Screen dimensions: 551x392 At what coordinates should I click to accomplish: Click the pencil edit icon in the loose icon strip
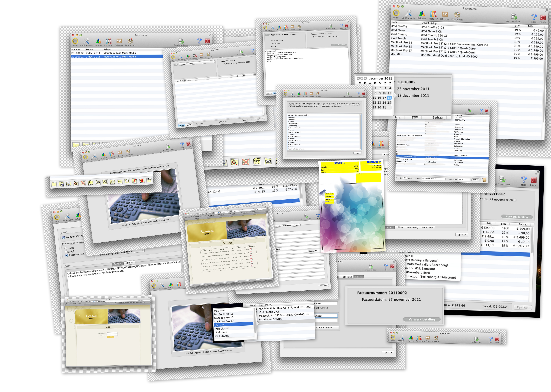pos(61,184)
